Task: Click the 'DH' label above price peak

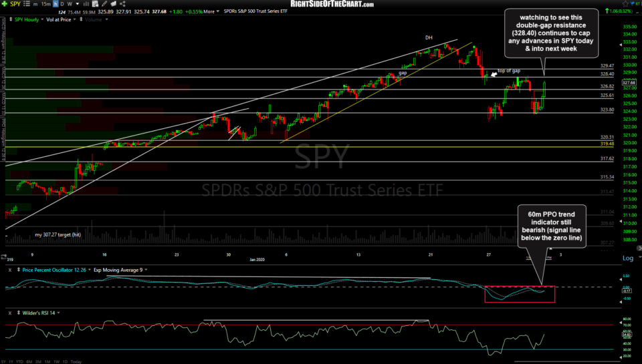Action: pyautogui.click(x=429, y=37)
